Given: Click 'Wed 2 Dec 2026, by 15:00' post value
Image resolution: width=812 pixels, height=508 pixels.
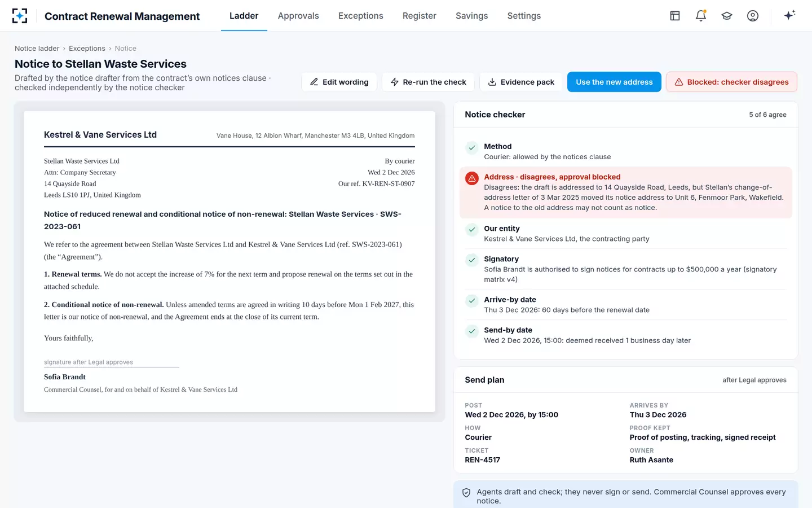Looking at the screenshot, I should [x=511, y=415].
